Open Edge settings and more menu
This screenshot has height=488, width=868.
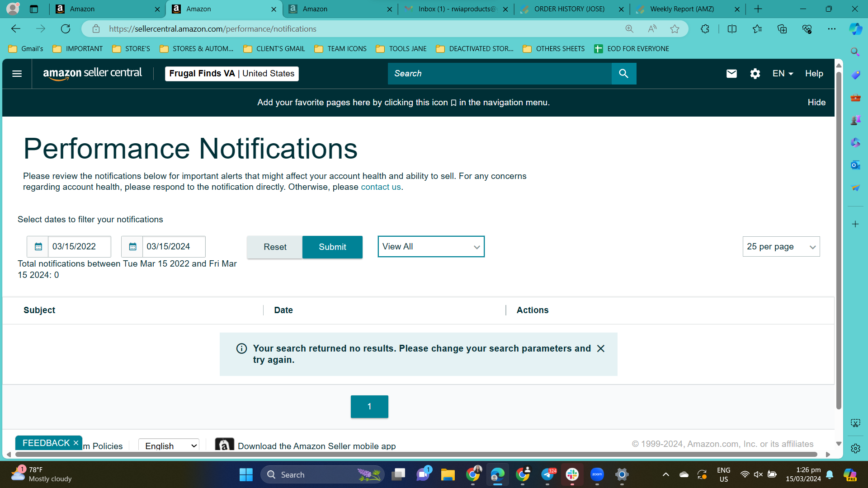832,29
